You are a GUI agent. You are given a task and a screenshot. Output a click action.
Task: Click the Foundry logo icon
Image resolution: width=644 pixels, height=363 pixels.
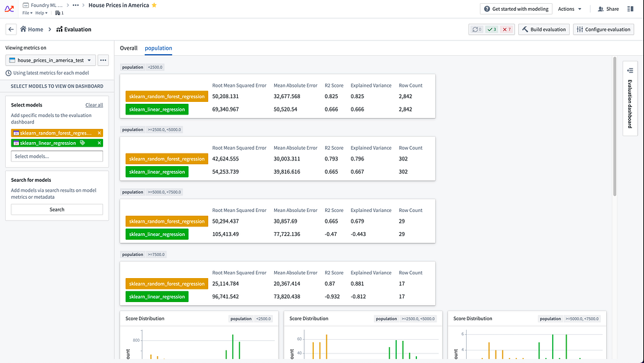(9, 9)
